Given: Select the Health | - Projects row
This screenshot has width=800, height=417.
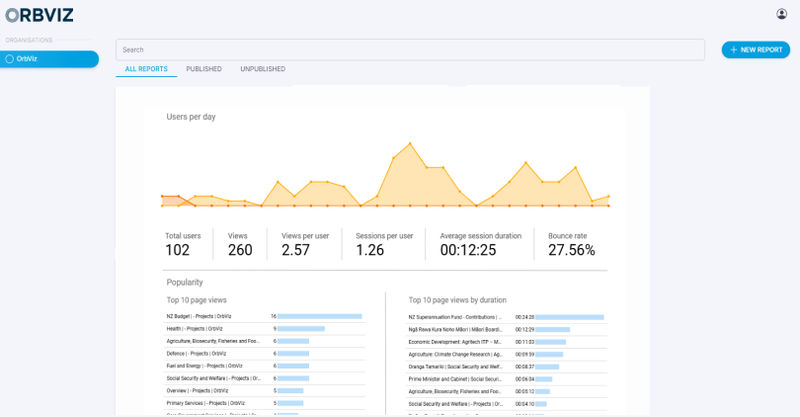Looking at the screenshot, I should pyautogui.click(x=264, y=329).
